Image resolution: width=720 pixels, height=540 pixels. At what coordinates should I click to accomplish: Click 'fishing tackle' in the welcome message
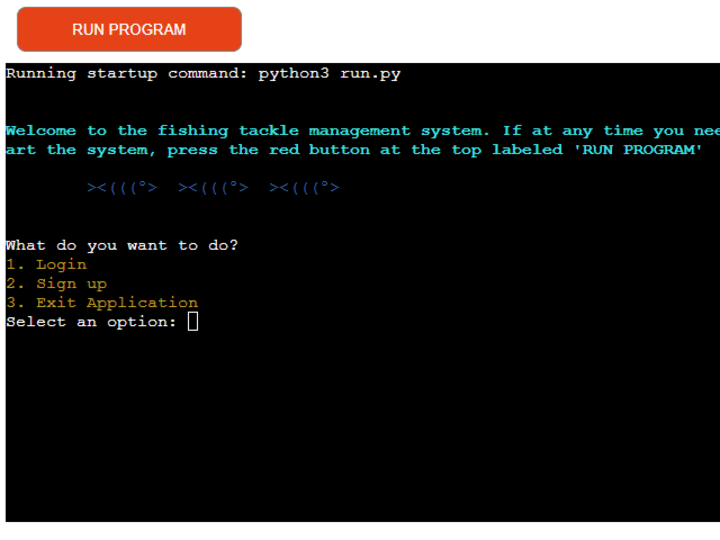tap(228, 131)
